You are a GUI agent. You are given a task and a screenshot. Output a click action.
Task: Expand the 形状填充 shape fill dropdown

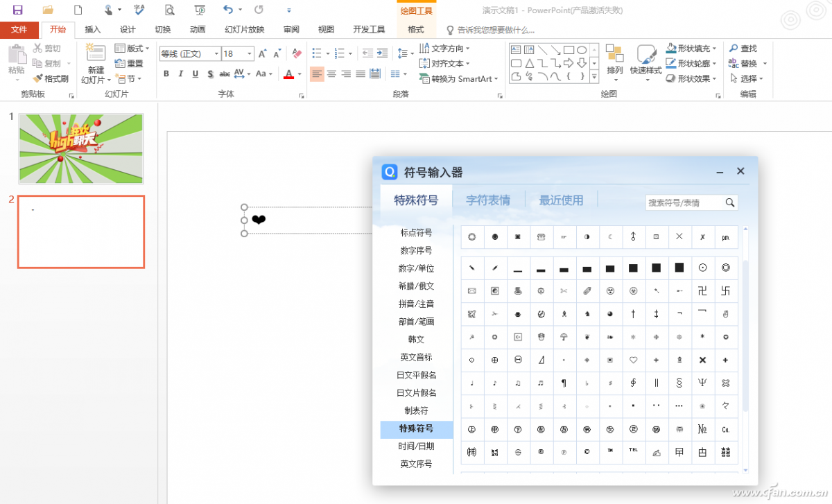coord(714,49)
